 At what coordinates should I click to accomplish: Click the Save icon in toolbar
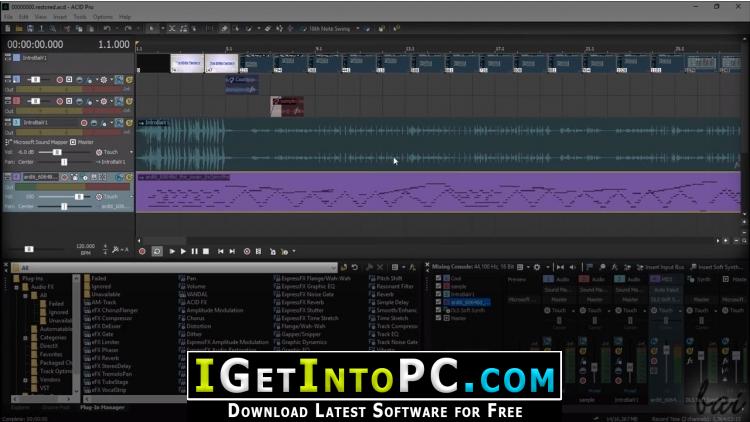[x=30, y=29]
